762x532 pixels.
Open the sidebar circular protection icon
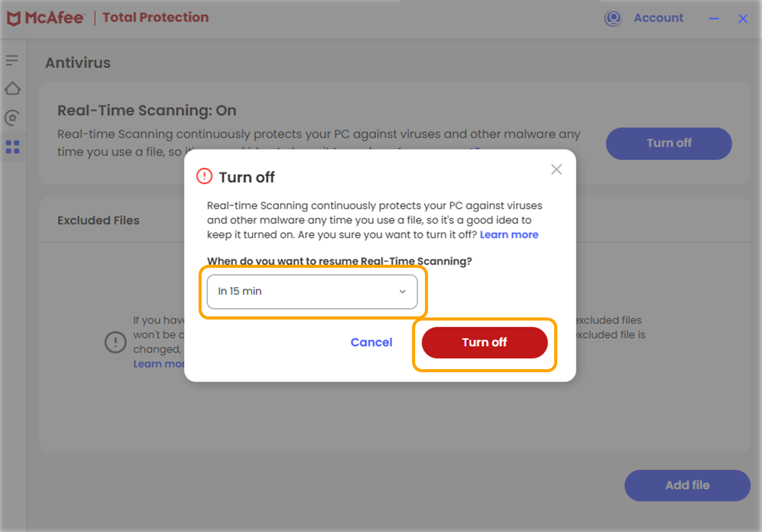[12, 118]
